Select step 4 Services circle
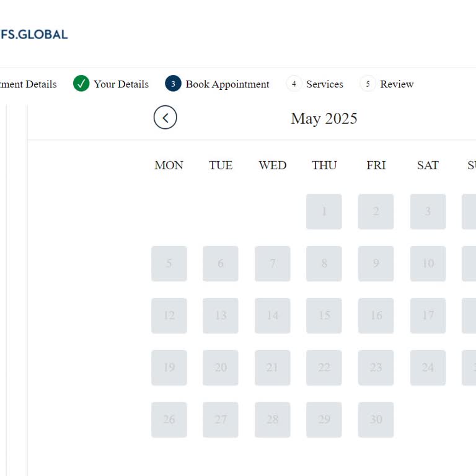Viewport: 476px width, 476px height. [x=294, y=84]
